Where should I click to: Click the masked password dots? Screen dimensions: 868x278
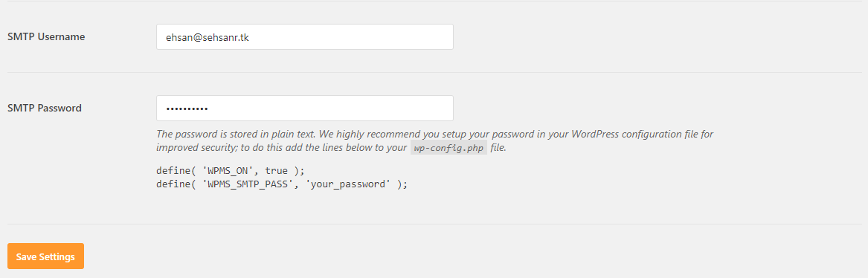click(187, 109)
